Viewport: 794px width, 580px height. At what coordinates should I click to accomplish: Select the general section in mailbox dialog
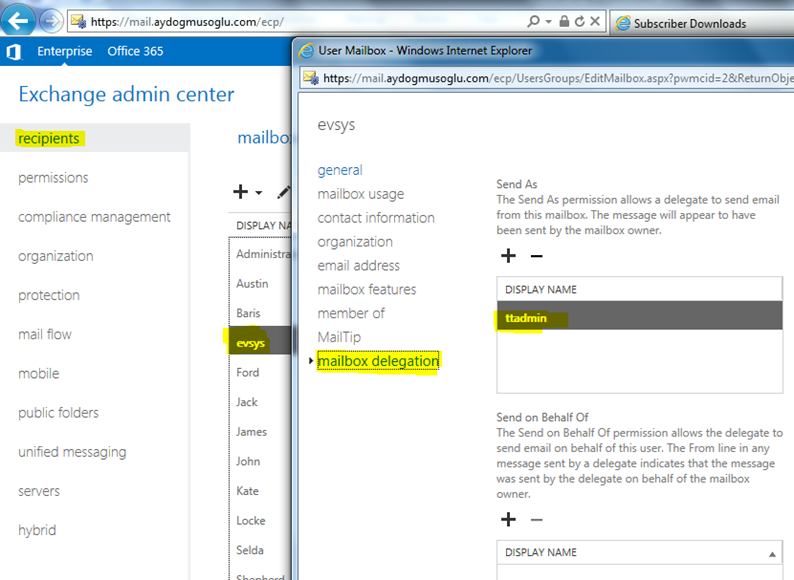[x=340, y=170]
